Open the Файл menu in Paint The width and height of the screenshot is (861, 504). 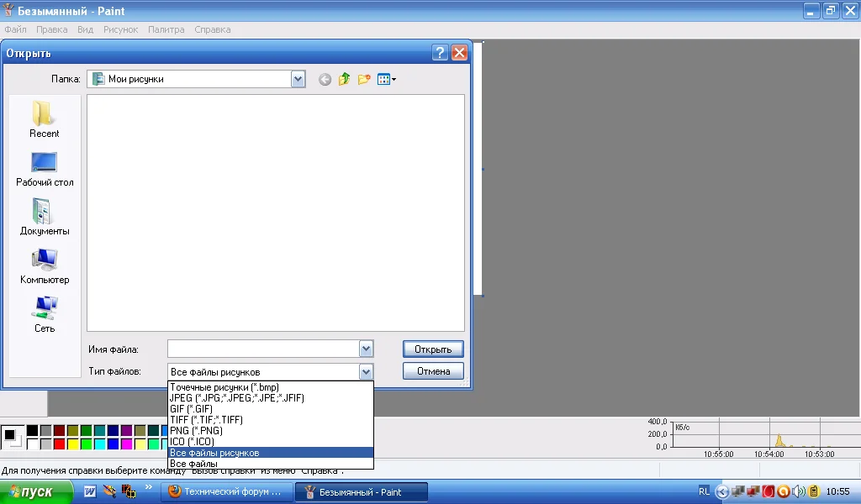15,29
